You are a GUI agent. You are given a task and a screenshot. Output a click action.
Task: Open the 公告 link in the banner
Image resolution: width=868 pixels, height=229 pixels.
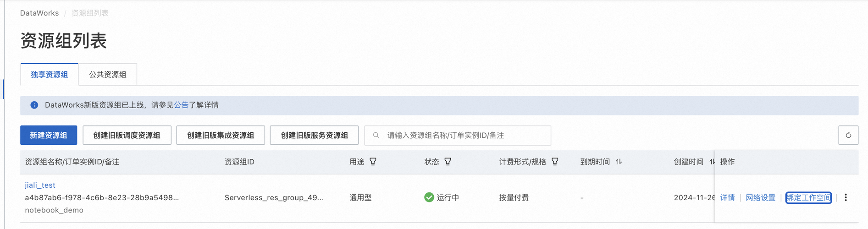[x=181, y=105]
